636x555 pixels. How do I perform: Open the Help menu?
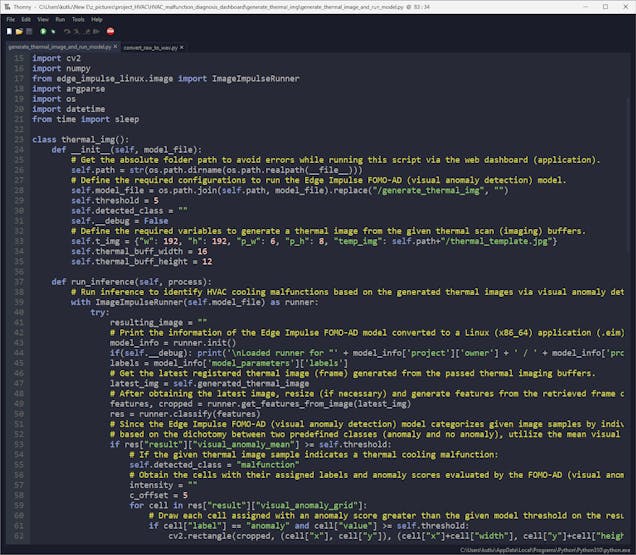(97, 19)
